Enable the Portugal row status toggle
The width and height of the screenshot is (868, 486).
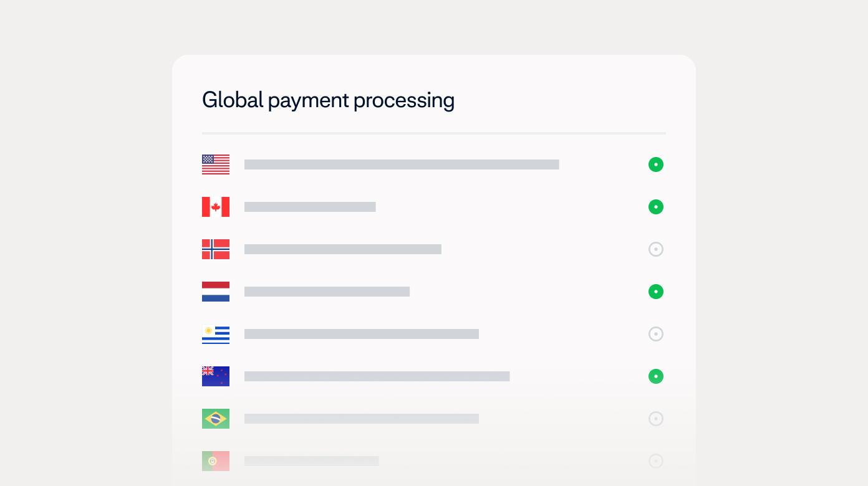tap(656, 461)
